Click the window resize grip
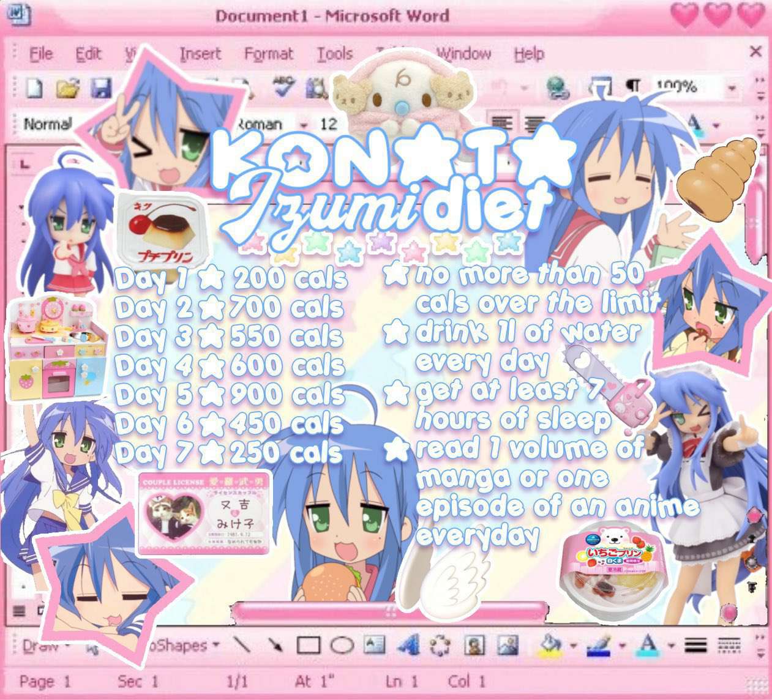 click(757, 685)
